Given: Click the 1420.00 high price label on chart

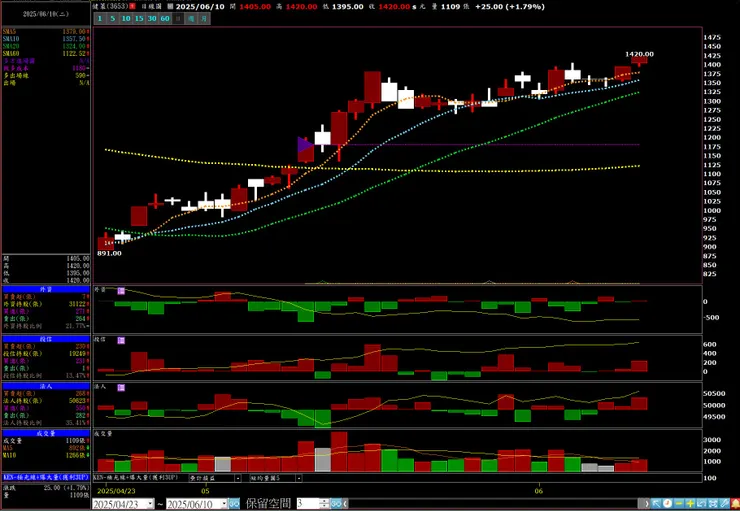Looking at the screenshot, I should (x=639, y=54).
